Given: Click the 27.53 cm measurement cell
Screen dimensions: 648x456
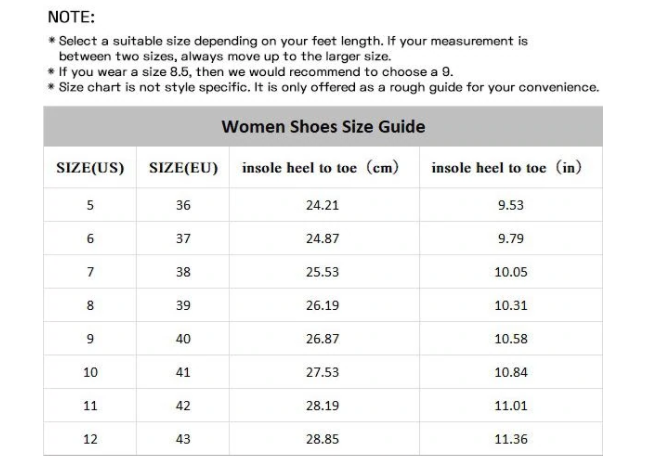Looking at the screenshot, I should tap(322, 372).
